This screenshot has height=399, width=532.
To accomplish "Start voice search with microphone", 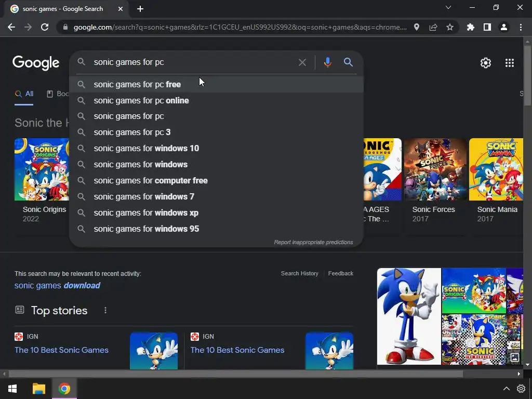I will click(327, 62).
